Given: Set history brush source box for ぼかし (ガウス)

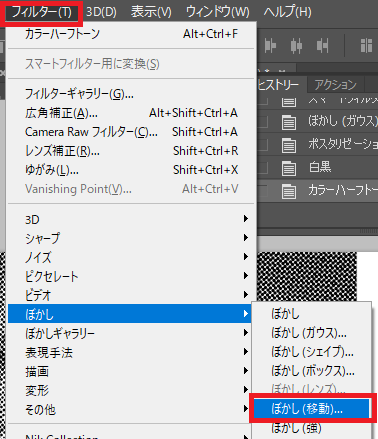Looking at the screenshot, I should pyautogui.click(x=262, y=122).
